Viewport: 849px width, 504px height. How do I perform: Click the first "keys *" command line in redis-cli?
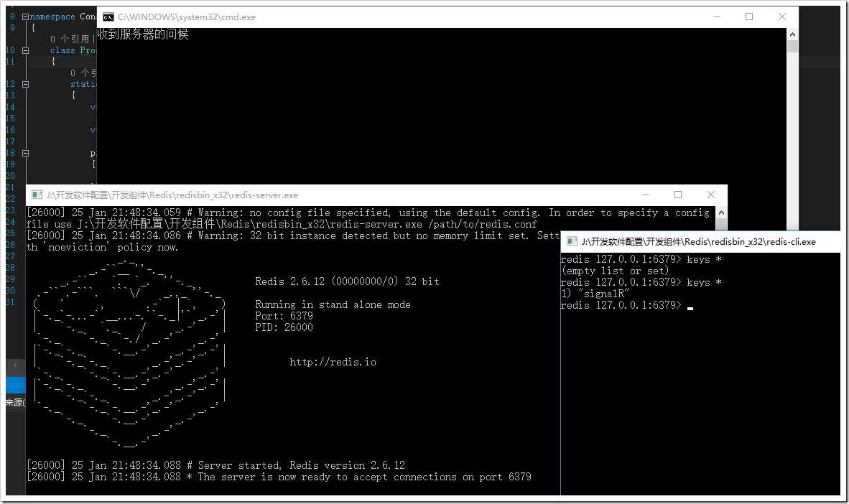[x=641, y=259]
